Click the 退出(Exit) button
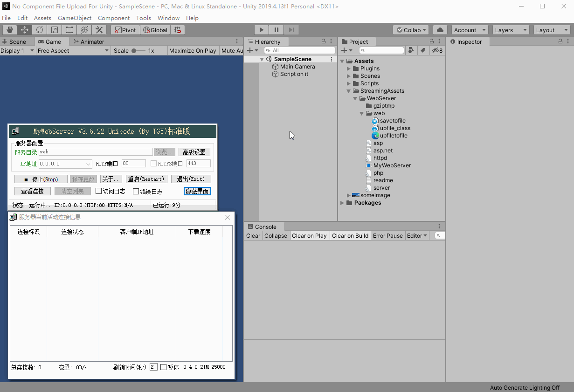Image resolution: width=574 pixels, height=392 pixels. point(191,179)
